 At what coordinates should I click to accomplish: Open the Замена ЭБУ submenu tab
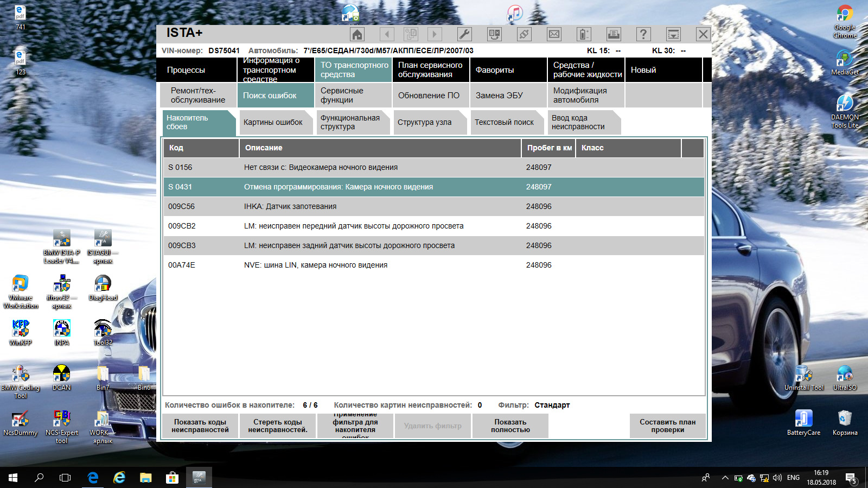pyautogui.click(x=508, y=96)
